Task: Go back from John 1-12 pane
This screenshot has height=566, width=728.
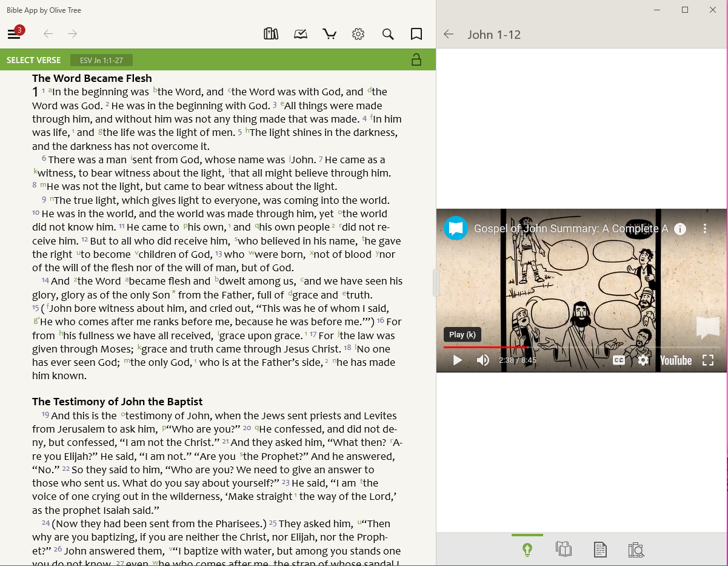Action: [x=449, y=35]
